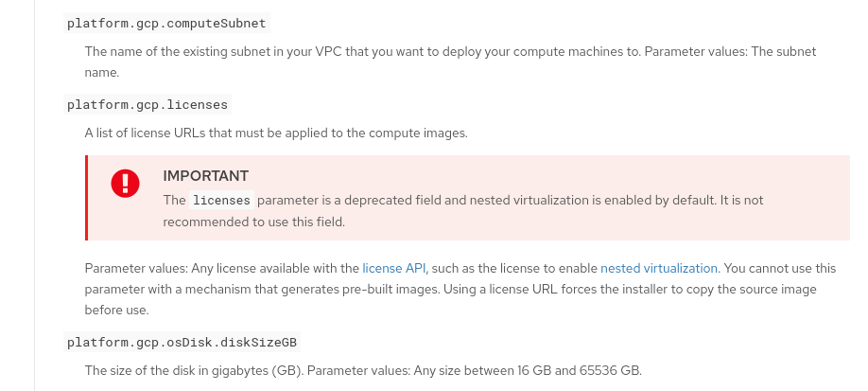
Task: Click the 'list of license URLs' sentence
Action: tap(275, 133)
